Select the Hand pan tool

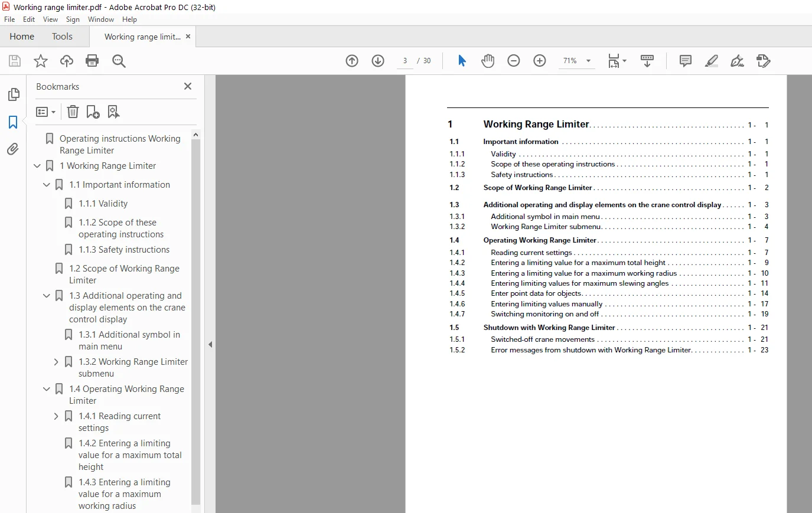coord(488,61)
